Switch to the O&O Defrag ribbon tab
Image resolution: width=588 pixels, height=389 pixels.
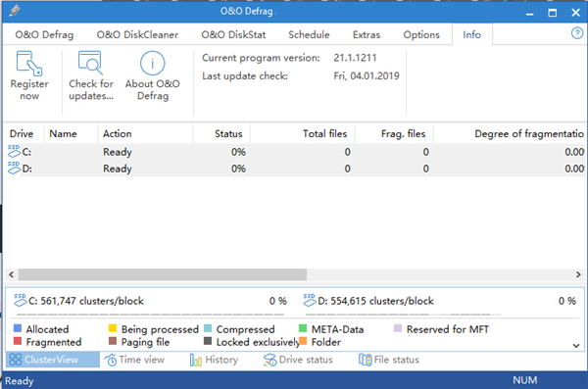point(44,34)
